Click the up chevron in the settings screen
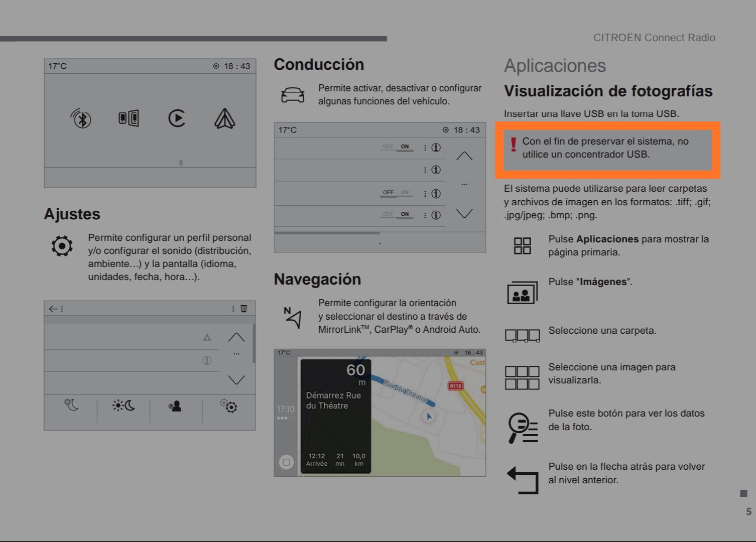 236,337
